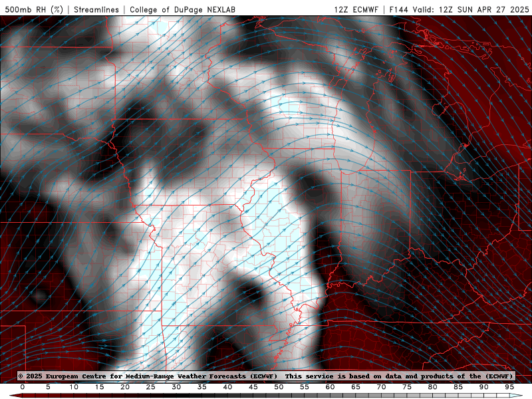Pick the "80" tick label on the legend
The image size is (532, 399).
click(433, 387)
